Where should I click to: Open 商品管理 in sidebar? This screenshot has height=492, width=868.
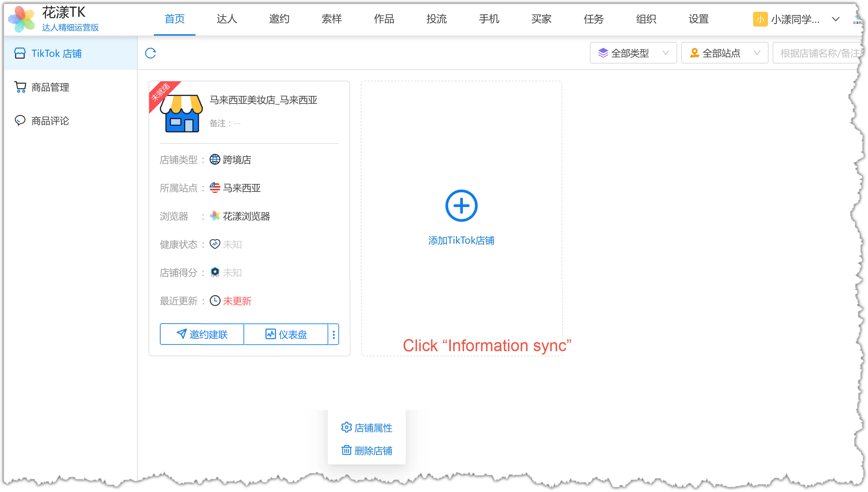70,87
